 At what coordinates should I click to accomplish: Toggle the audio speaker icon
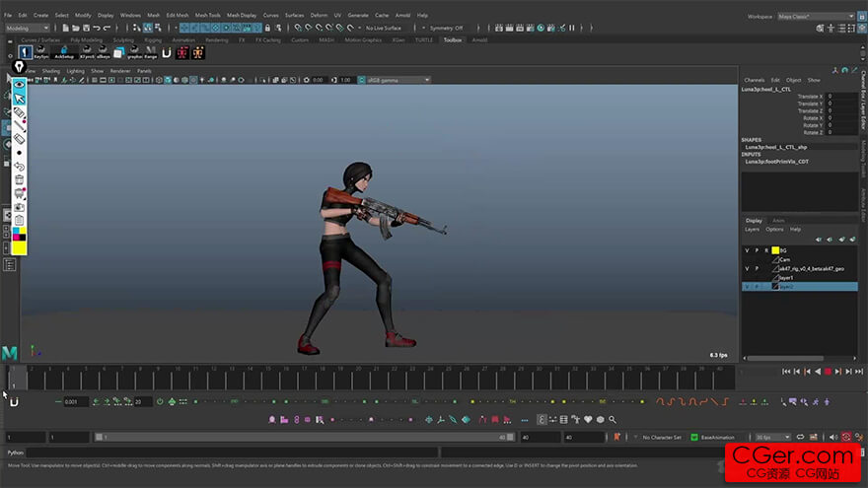tap(833, 437)
